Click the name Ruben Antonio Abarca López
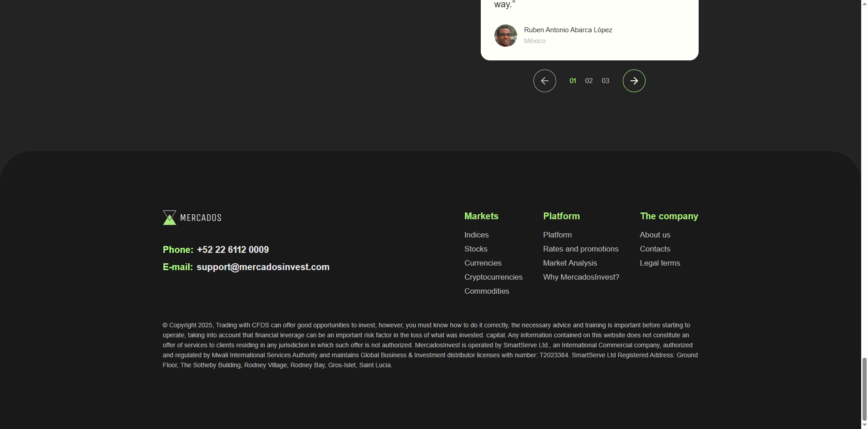Image resolution: width=868 pixels, height=429 pixels. pyautogui.click(x=568, y=30)
